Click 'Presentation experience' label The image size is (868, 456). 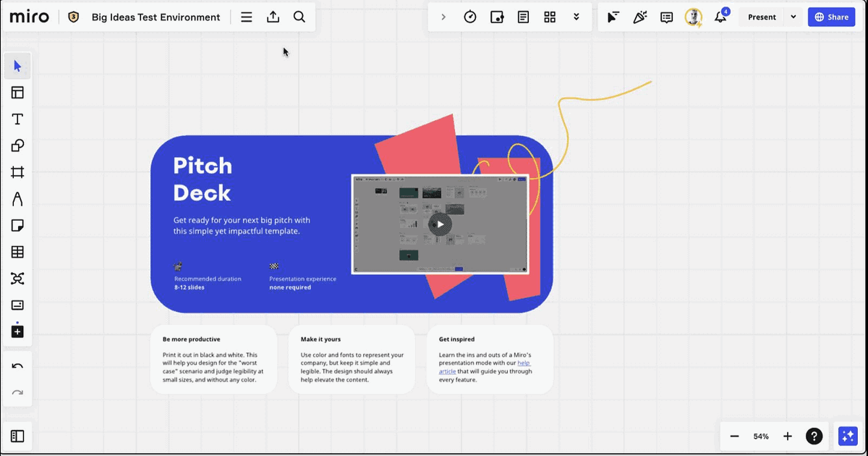302,279
